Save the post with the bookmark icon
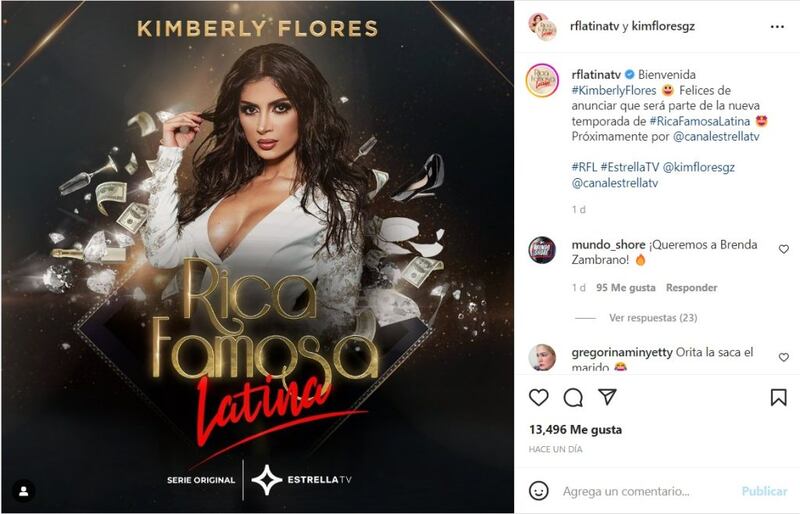Viewport: 800px width, 514px height. pyautogui.click(x=778, y=397)
